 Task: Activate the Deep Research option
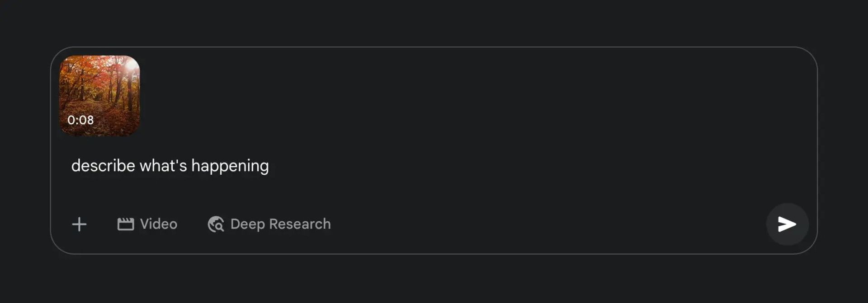(269, 224)
